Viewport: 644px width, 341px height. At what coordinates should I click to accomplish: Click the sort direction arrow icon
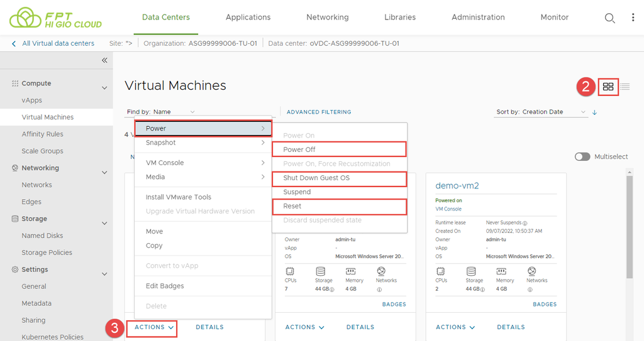tap(594, 112)
